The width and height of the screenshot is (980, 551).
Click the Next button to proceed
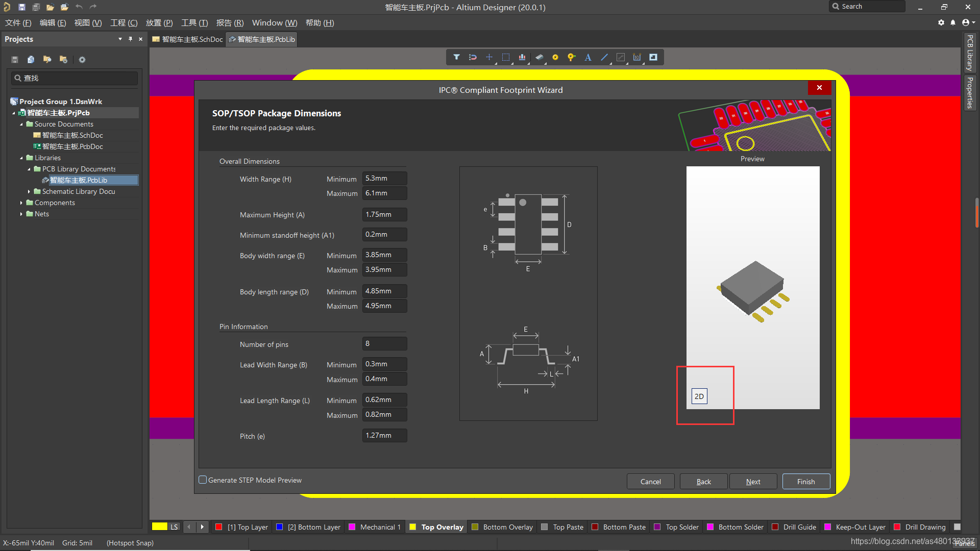(x=752, y=481)
